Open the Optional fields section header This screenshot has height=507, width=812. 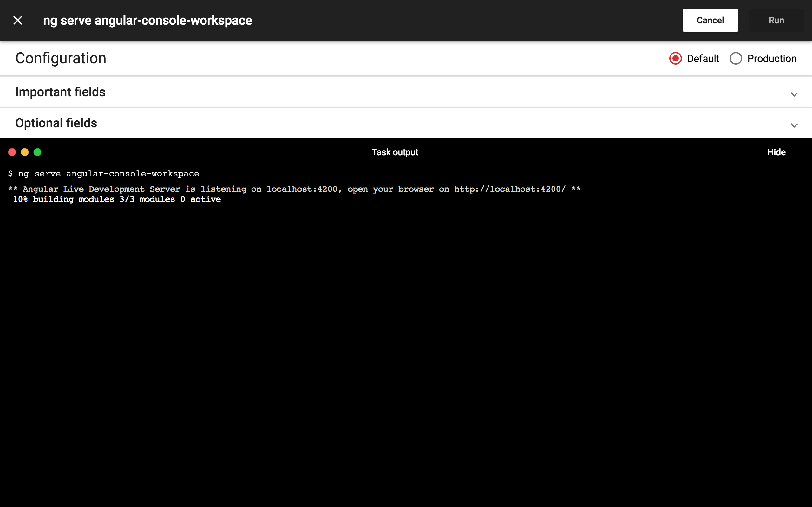click(56, 123)
